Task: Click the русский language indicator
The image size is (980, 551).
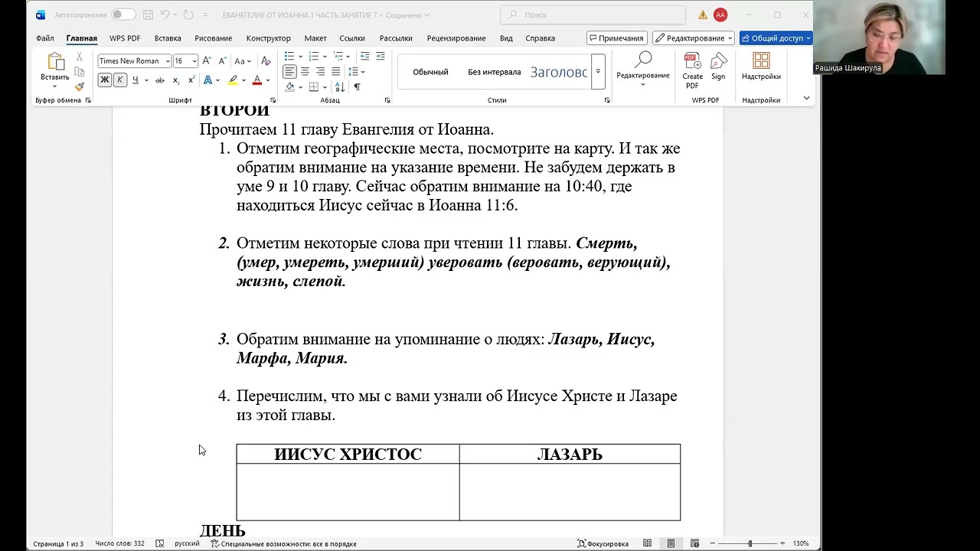Action: 187,543
